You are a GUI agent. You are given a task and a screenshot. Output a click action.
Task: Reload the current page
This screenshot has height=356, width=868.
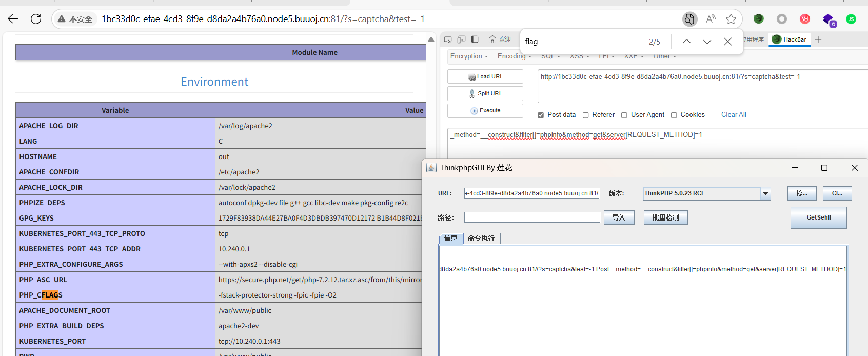[x=36, y=19]
